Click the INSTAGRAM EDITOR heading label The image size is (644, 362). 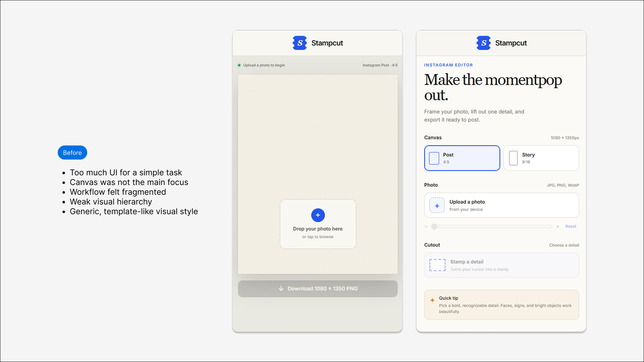(448, 65)
